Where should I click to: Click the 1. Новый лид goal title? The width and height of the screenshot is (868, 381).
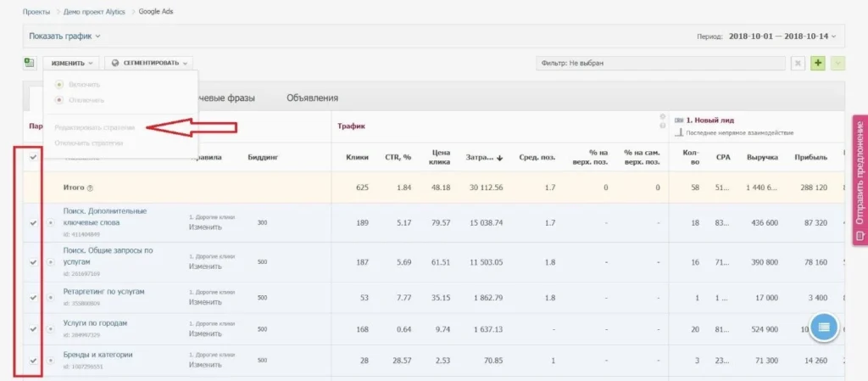pyautogui.click(x=710, y=120)
